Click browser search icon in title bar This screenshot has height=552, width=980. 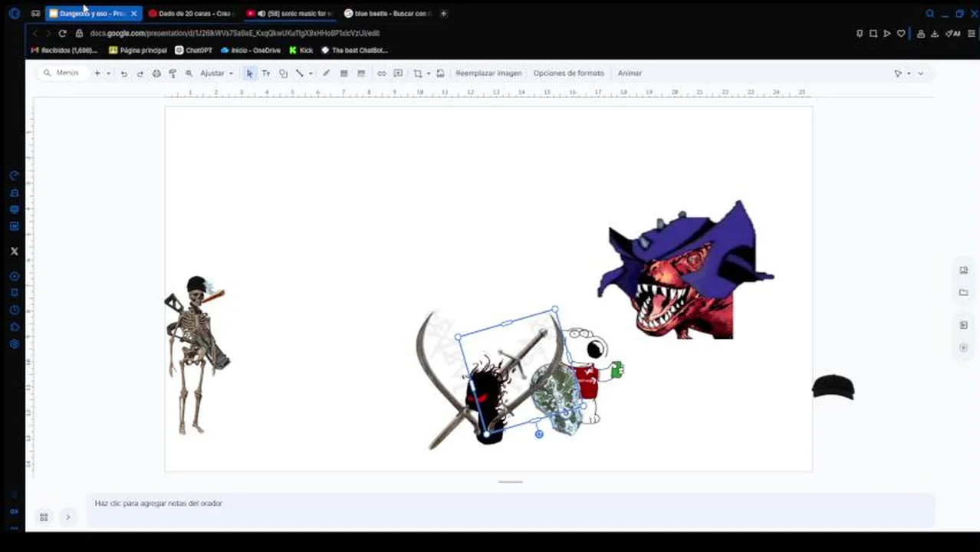click(930, 14)
